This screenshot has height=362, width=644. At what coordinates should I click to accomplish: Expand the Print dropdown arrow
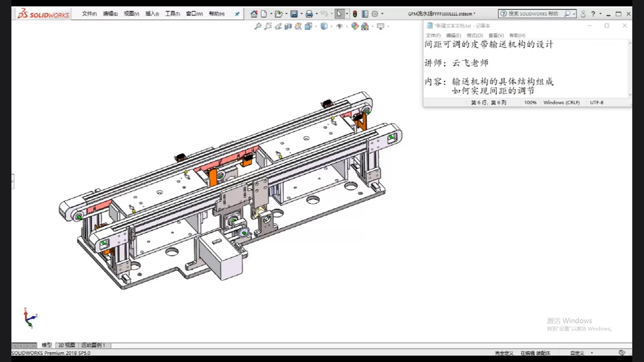(316, 14)
